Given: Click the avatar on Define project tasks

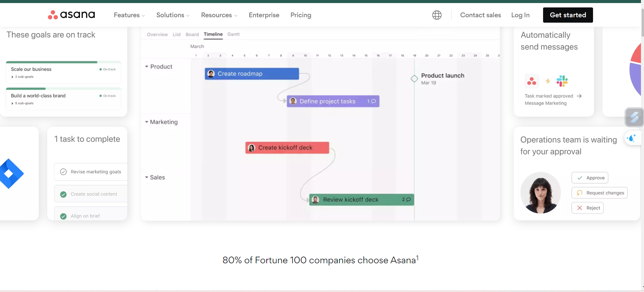Looking at the screenshot, I should 293,101.
